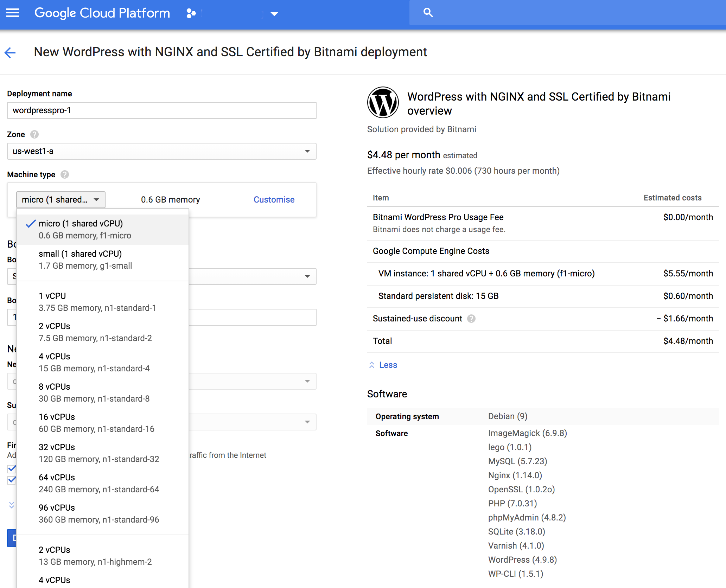Click the project selector dots icon

tap(191, 13)
